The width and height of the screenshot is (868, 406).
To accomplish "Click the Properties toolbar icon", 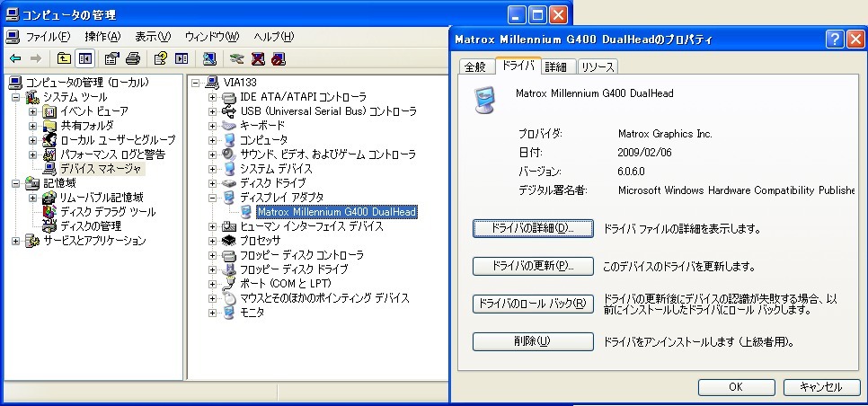I will click(x=111, y=58).
